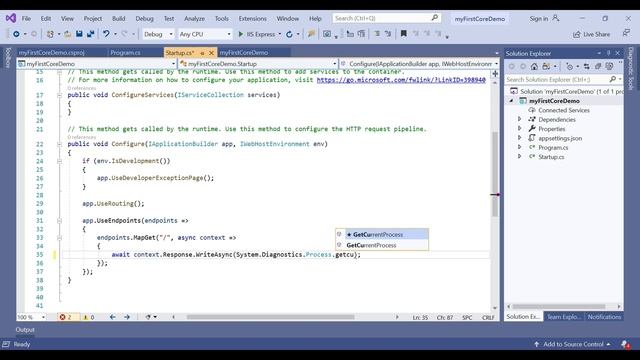
Task: Collapse the if block outline at line 24
Action: coord(60,161)
